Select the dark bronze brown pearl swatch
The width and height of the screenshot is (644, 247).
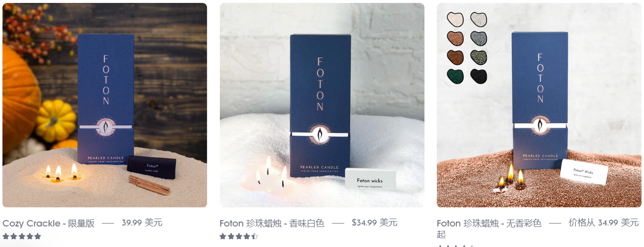tap(455, 57)
